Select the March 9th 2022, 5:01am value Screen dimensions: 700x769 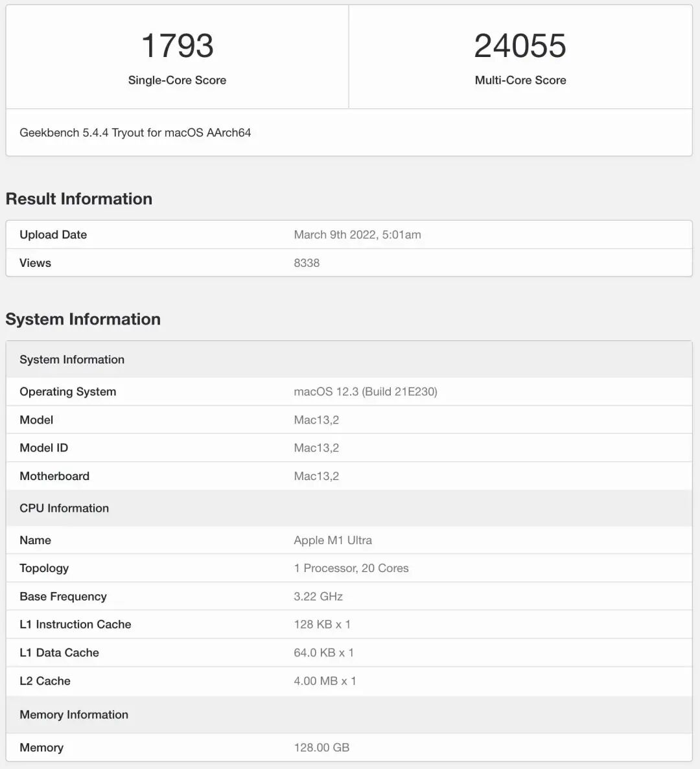[x=357, y=235]
